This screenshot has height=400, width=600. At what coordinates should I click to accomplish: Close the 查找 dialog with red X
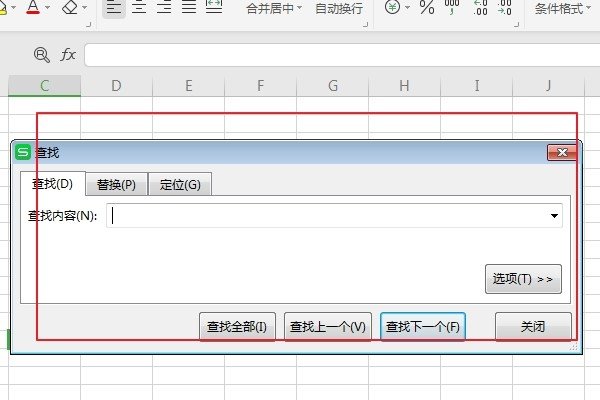coord(562,153)
